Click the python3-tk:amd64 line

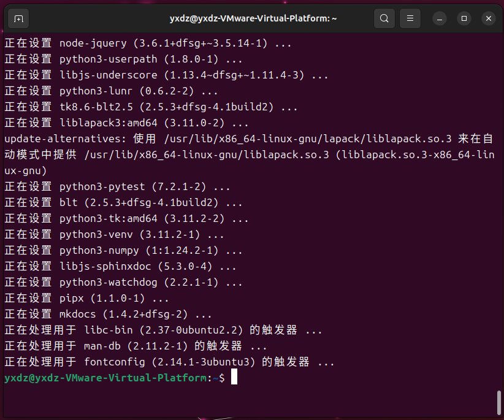coord(126,218)
